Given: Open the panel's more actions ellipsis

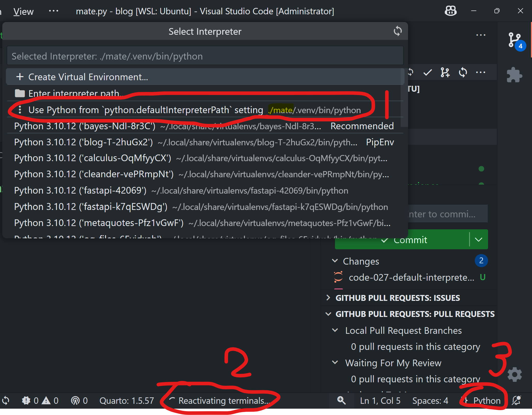Looking at the screenshot, I should (481, 35).
